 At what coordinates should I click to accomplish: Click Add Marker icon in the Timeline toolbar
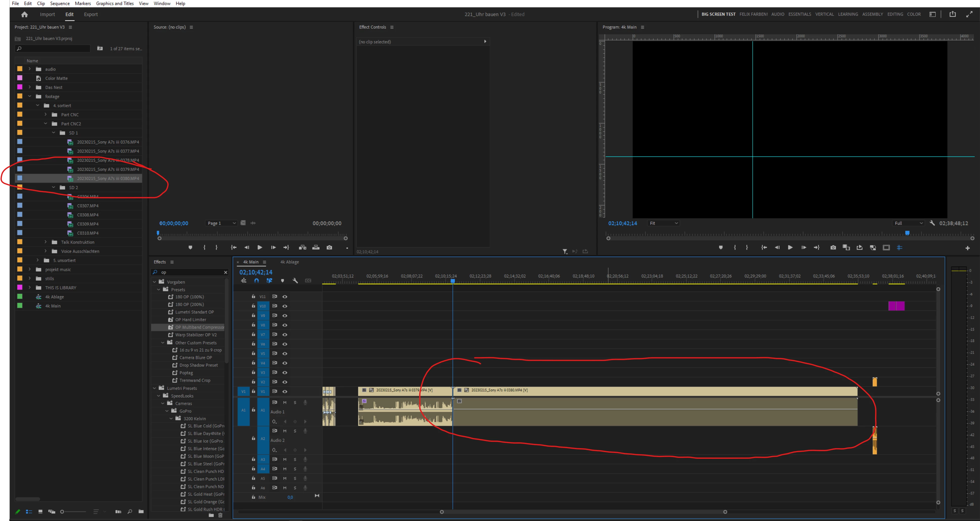pyautogui.click(x=282, y=280)
